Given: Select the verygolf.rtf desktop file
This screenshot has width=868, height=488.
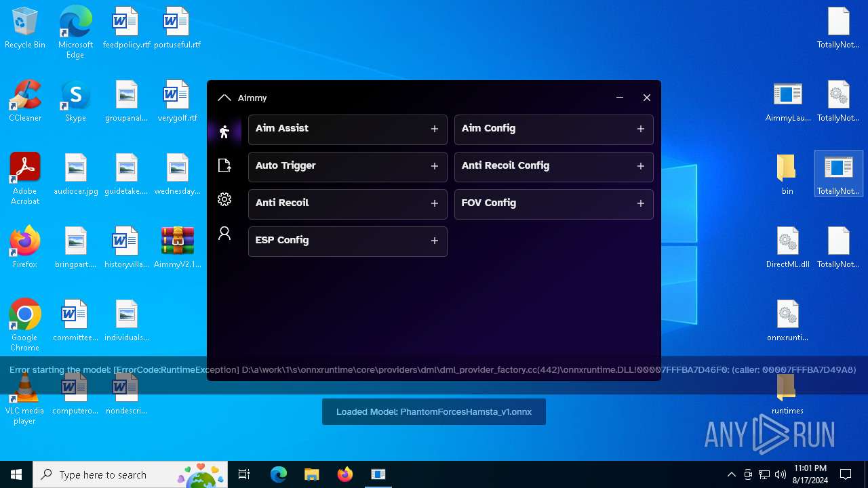Looking at the screenshot, I should [177, 102].
